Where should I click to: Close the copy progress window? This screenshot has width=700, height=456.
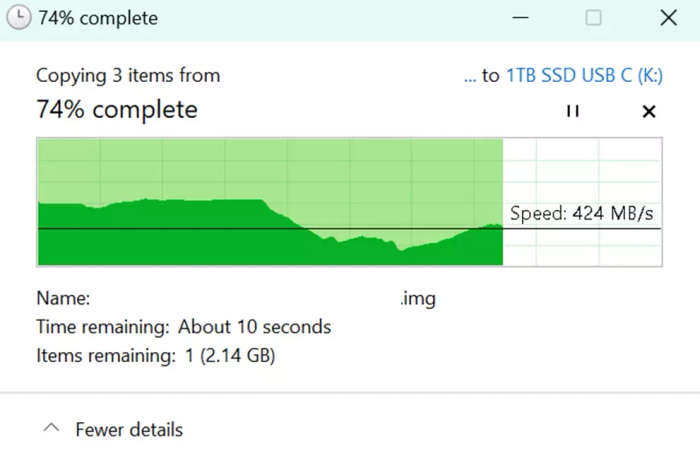[x=668, y=18]
